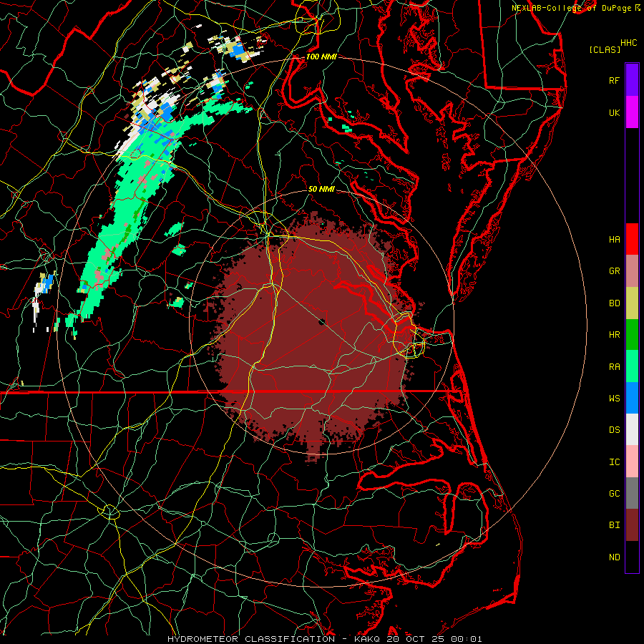The height and width of the screenshot is (644, 644).
Task: Click the DS white legend swatch
Action: [632, 429]
